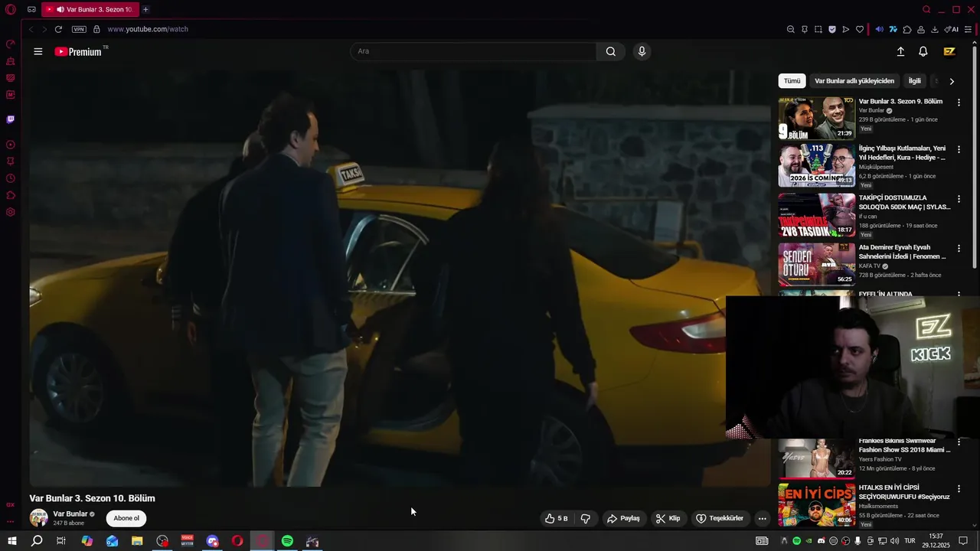Mute tab using blue speaker icon
Image resolution: width=980 pixels, height=551 pixels.
tap(879, 29)
